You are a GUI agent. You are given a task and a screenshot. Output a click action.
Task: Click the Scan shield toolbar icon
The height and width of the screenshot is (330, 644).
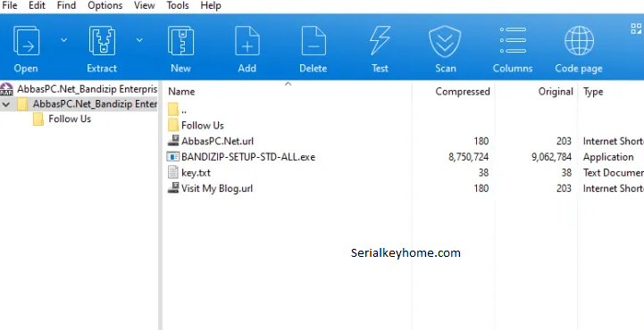[445, 41]
